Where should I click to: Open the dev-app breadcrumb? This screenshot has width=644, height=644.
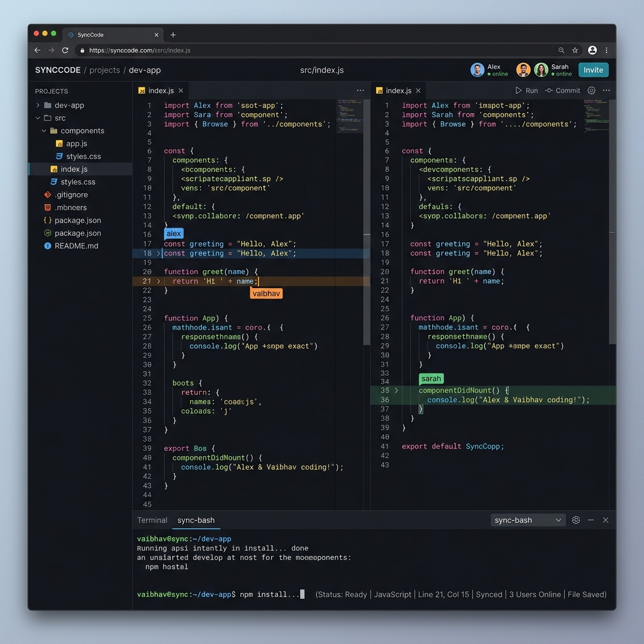(145, 70)
